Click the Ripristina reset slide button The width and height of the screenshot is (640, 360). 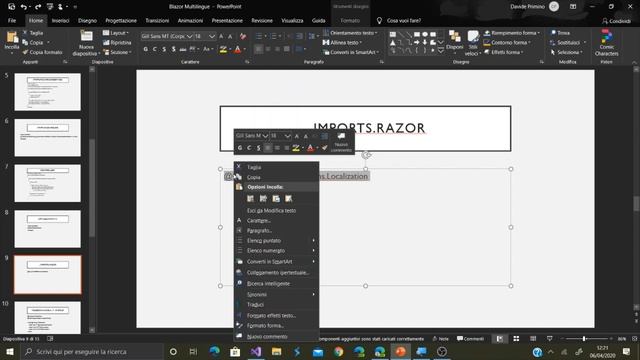point(117,42)
